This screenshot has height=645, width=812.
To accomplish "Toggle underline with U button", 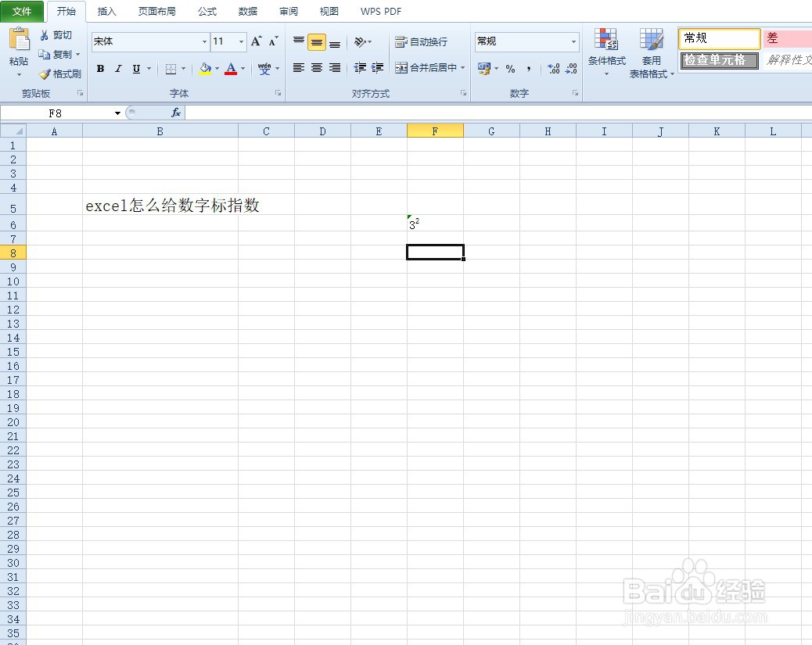I will pyautogui.click(x=135, y=69).
